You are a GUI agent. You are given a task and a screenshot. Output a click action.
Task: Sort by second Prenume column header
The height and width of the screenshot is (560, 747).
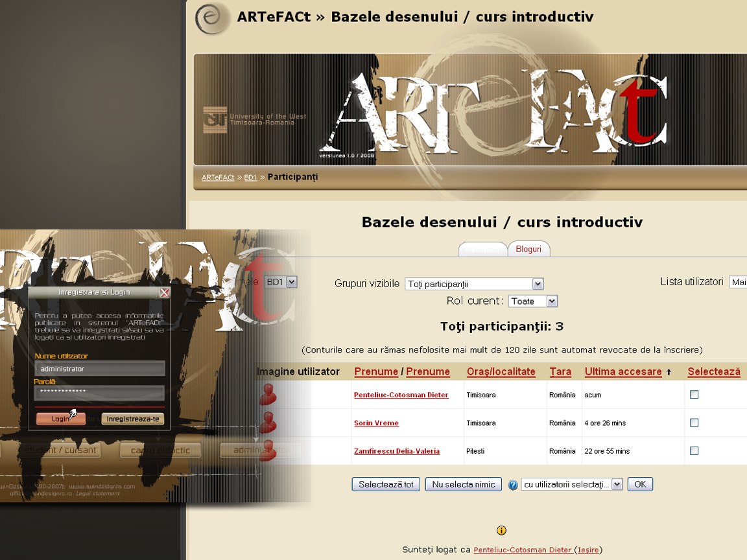[428, 371]
